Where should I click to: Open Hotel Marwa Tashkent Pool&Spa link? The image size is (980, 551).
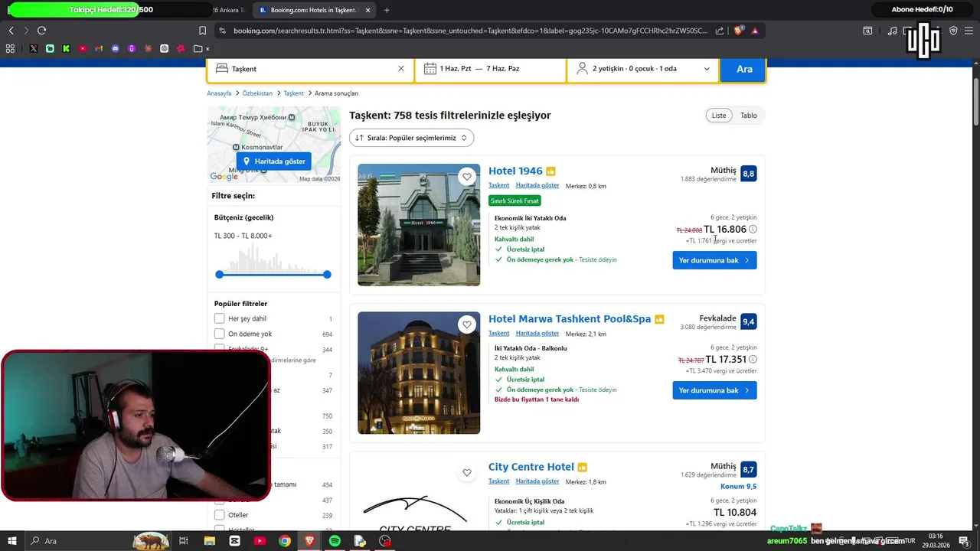coord(570,318)
